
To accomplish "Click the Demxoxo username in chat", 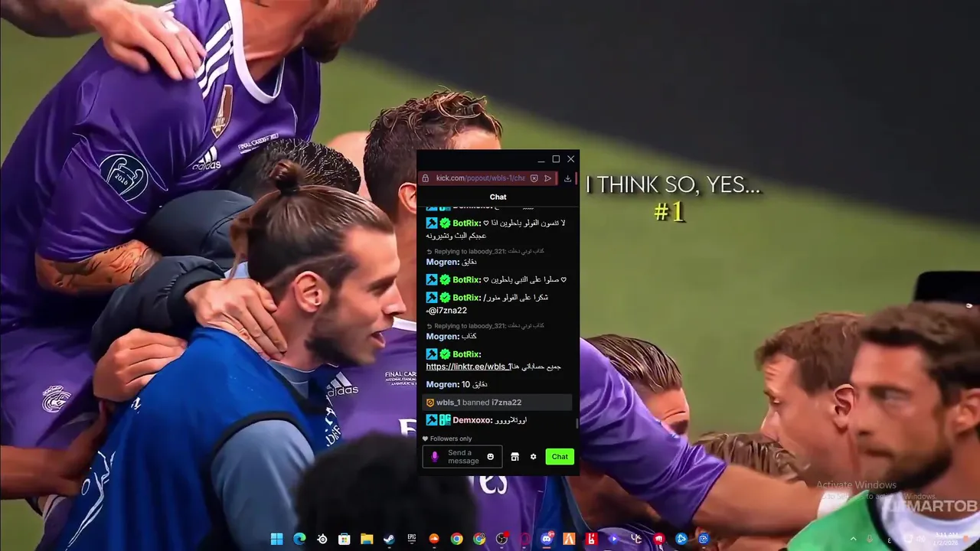I will tap(472, 420).
